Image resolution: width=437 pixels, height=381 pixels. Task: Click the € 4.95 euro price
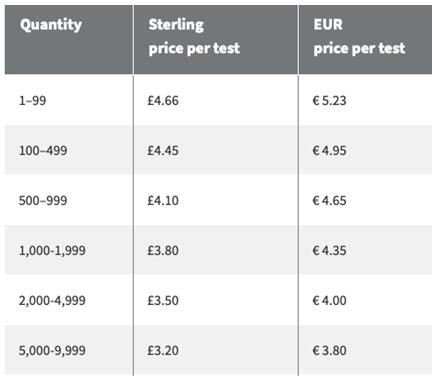329,150
